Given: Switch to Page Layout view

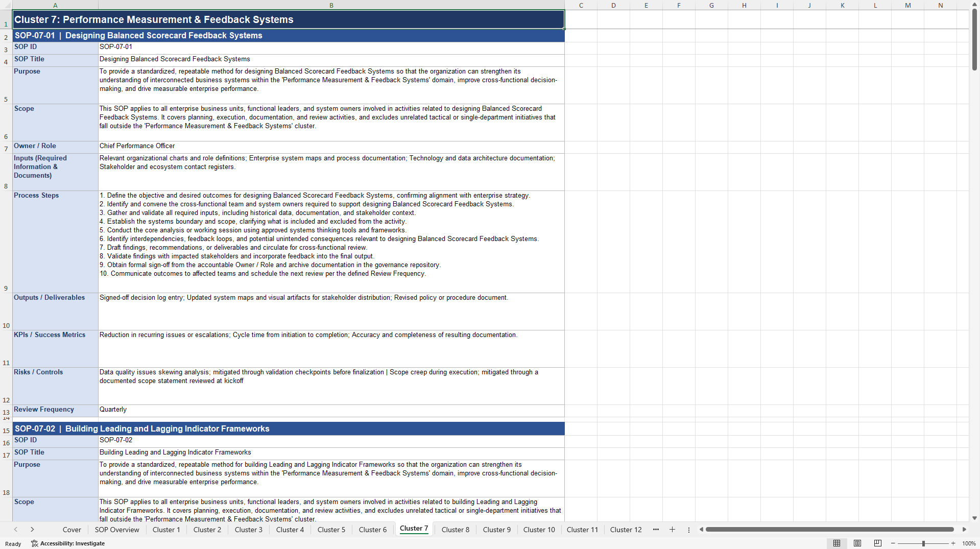Looking at the screenshot, I should point(857,543).
